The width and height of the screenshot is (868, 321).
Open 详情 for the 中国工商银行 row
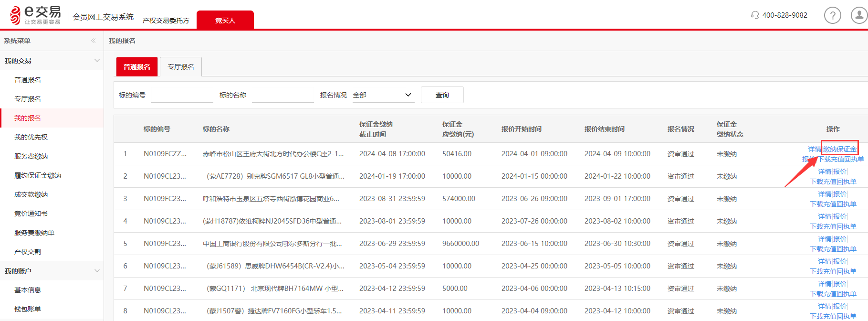tap(825, 239)
